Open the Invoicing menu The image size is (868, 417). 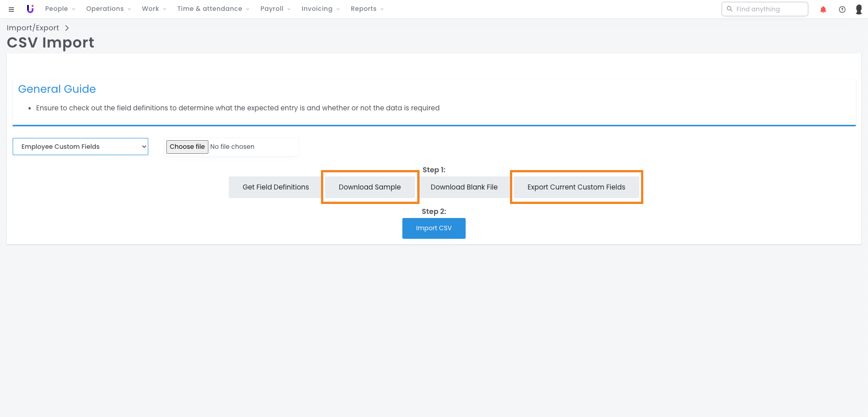[x=320, y=9]
